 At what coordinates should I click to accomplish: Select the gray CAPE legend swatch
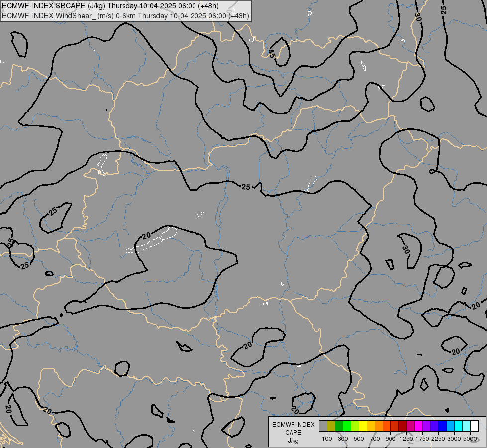[x=323, y=426]
